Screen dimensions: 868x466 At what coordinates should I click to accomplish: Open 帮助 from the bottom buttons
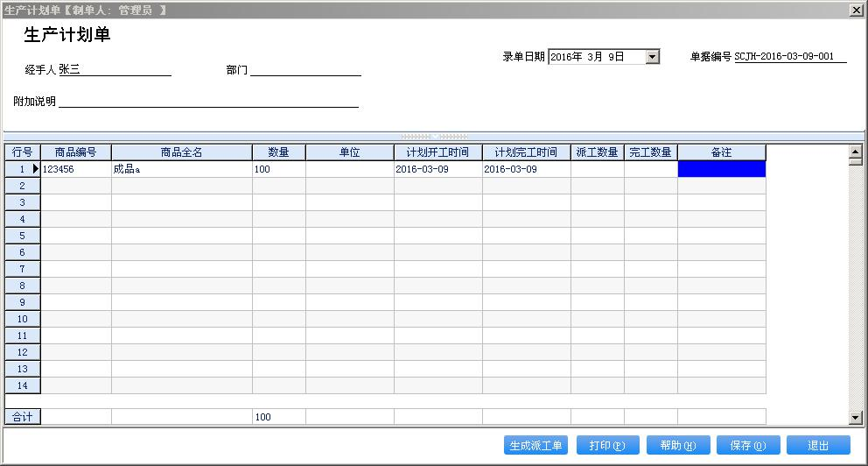[678, 445]
